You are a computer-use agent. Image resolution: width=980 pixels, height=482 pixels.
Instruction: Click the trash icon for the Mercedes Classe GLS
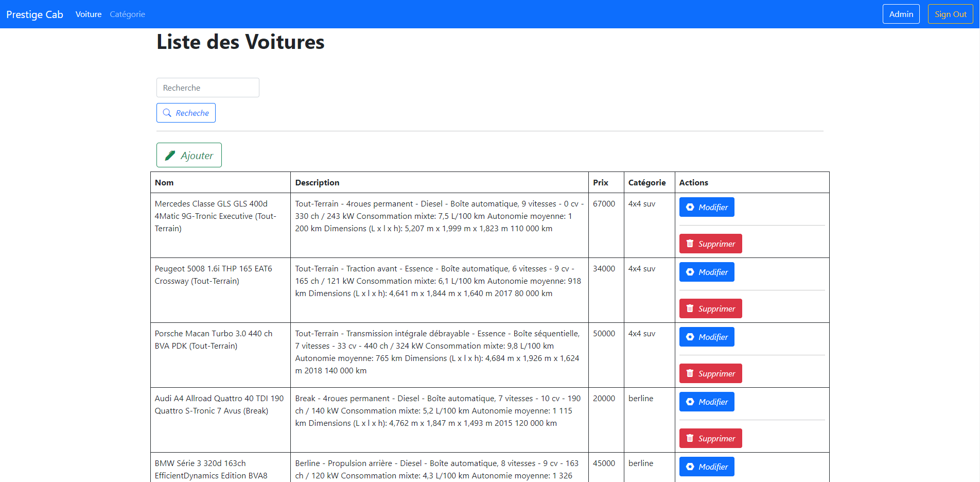(690, 244)
